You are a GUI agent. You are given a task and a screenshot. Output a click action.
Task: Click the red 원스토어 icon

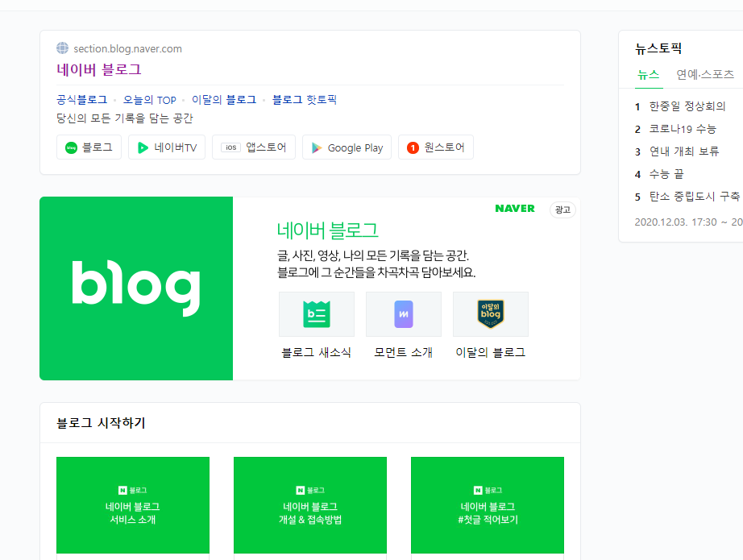pyautogui.click(x=413, y=148)
